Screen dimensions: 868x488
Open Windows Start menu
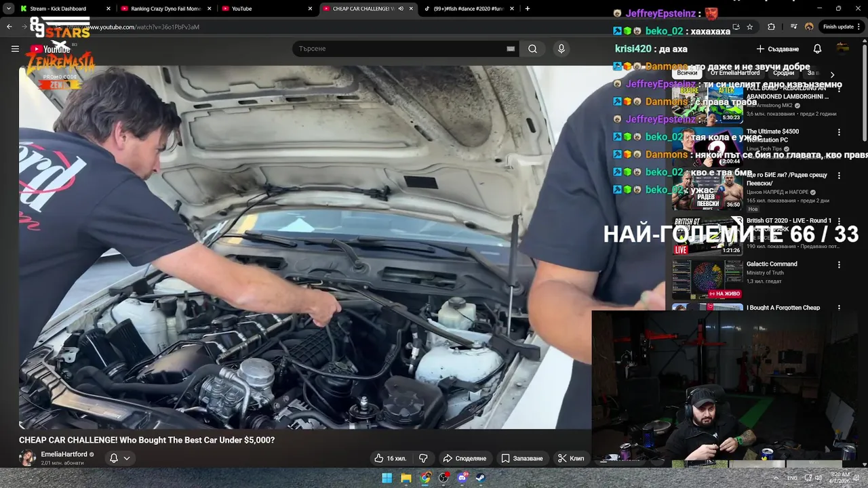coord(387,478)
